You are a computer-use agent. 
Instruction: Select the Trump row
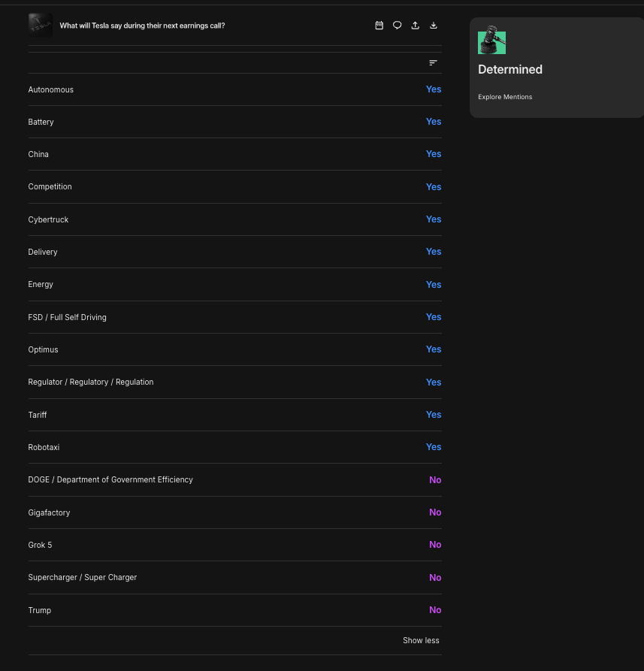tap(235, 610)
